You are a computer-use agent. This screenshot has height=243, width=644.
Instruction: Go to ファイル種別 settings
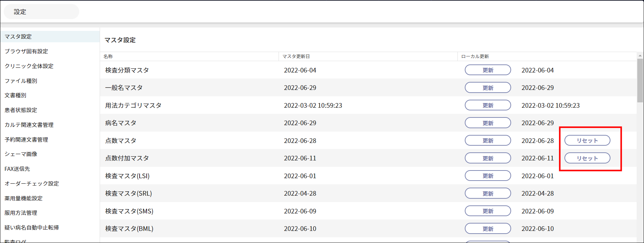pos(21,81)
